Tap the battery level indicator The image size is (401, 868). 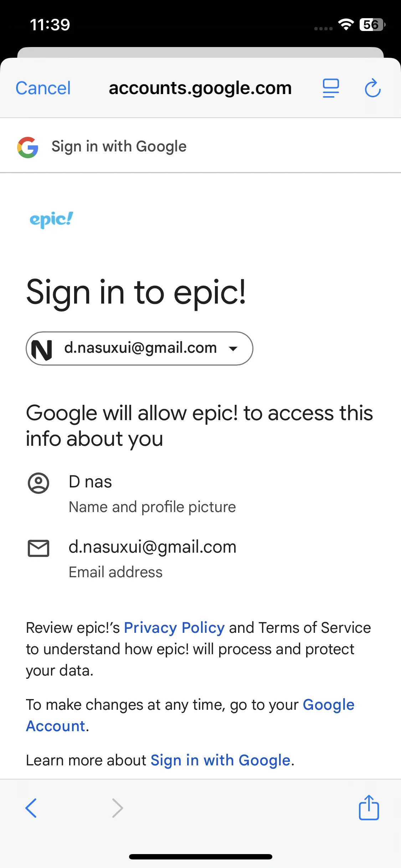pos(372,25)
